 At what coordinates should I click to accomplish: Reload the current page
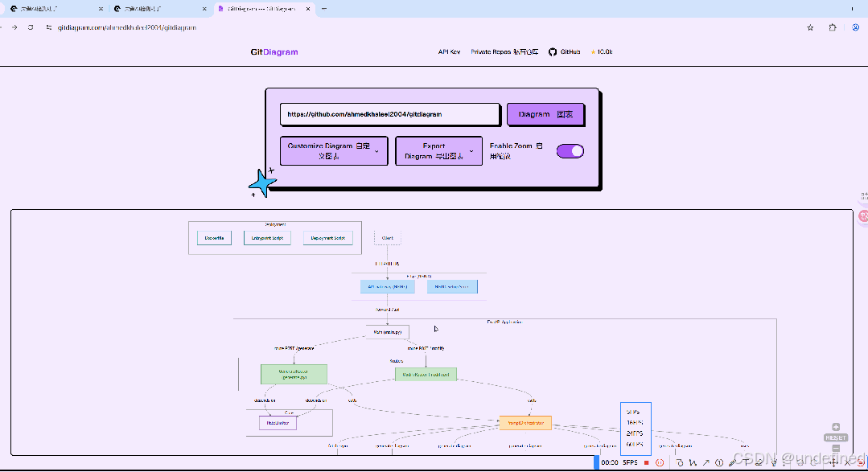[x=31, y=27]
